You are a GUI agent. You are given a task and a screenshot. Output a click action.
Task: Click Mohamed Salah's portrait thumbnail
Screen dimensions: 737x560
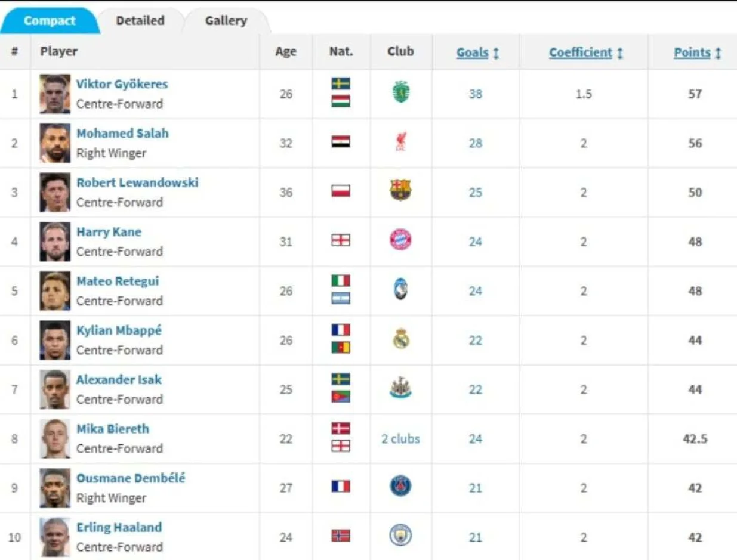click(55, 143)
